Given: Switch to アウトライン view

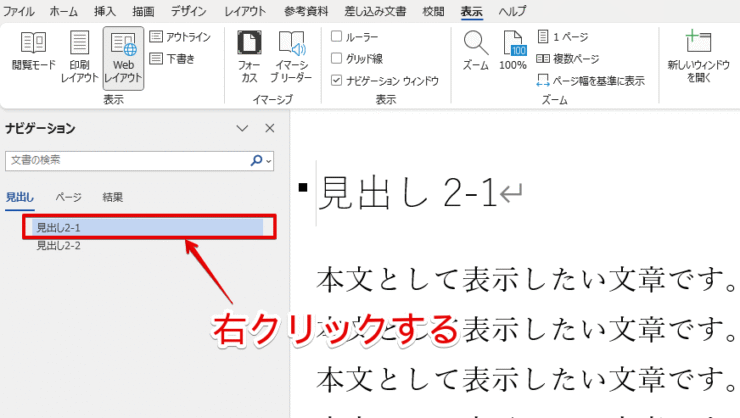Looking at the screenshot, I should 180,37.
